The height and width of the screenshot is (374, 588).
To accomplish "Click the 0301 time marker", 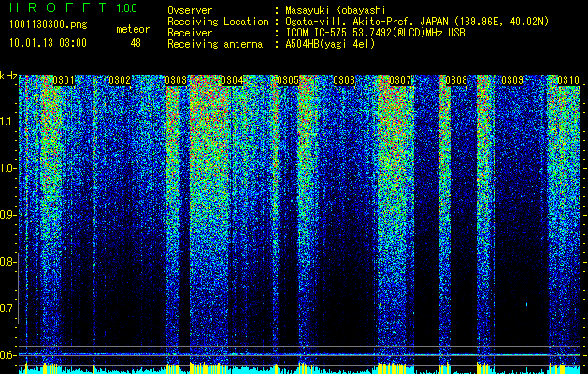I will [x=64, y=80].
